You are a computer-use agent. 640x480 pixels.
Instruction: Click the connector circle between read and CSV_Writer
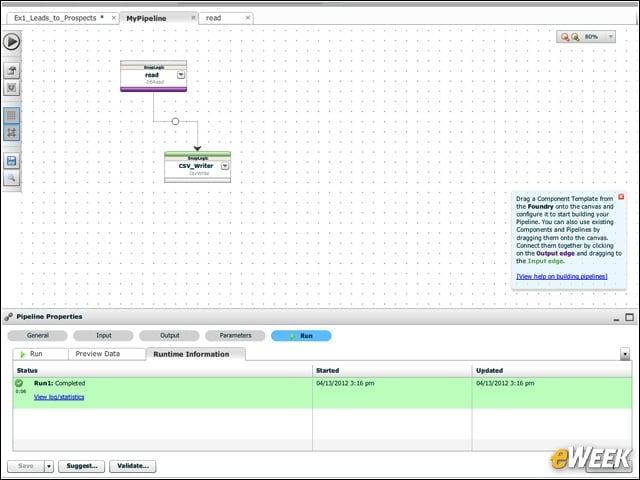pyautogui.click(x=175, y=121)
